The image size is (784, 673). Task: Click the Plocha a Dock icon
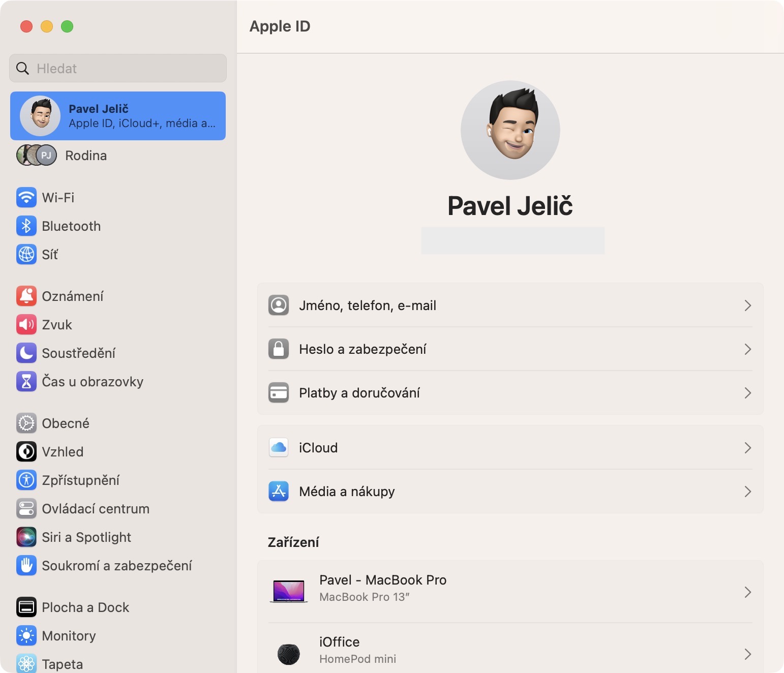(x=26, y=607)
